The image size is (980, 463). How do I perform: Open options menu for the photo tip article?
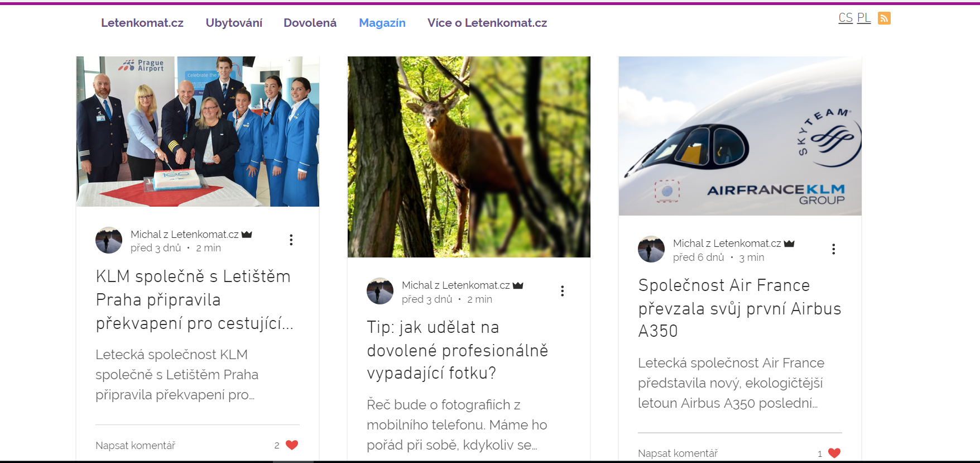click(x=562, y=291)
